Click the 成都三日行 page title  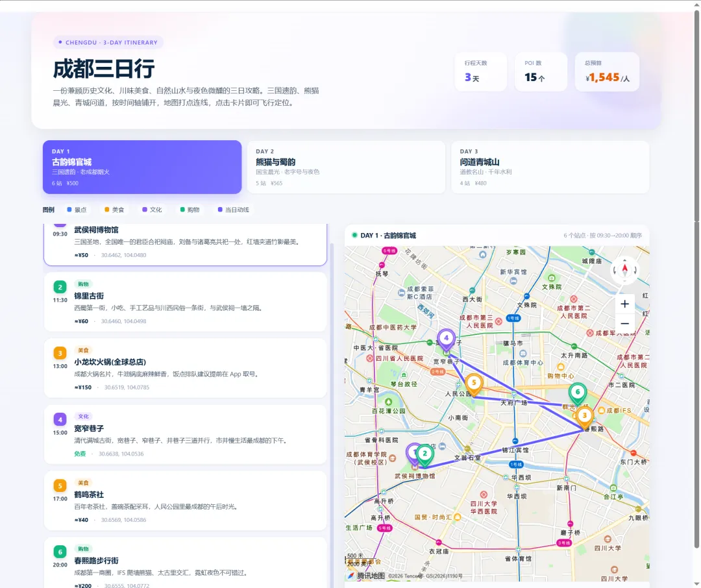click(x=104, y=69)
